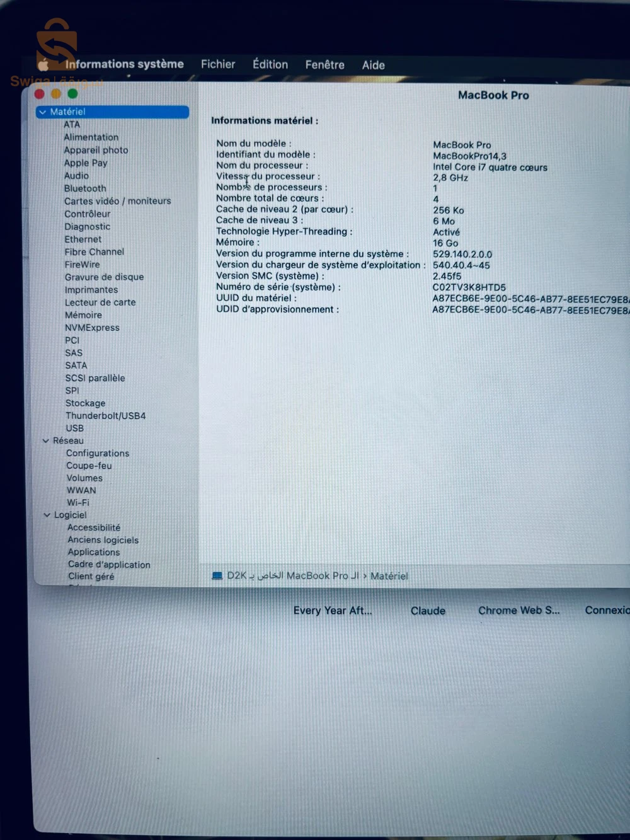Select SATA in the sidebar
The image size is (630, 840).
coord(76,365)
